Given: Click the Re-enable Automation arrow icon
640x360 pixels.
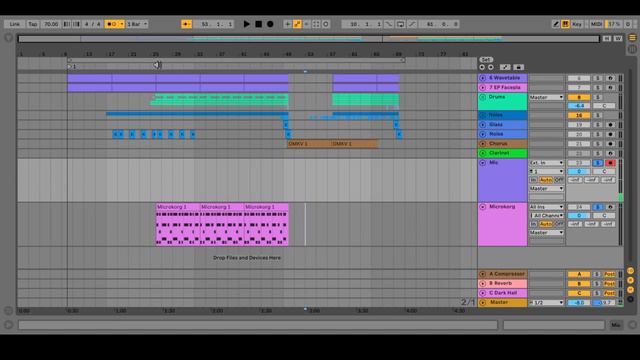Looking at the screenshot, I should tap(307, 24).
